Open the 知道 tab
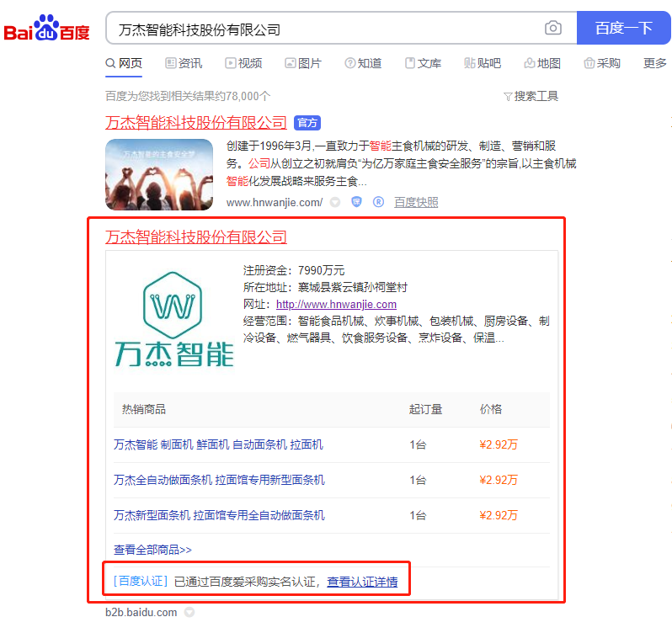 click(363, 63)
